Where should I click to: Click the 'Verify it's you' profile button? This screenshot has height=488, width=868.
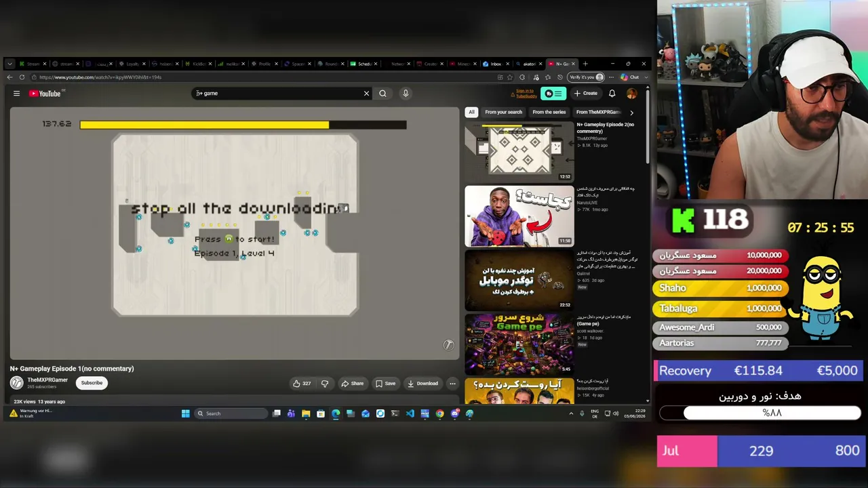click(585, 77)
